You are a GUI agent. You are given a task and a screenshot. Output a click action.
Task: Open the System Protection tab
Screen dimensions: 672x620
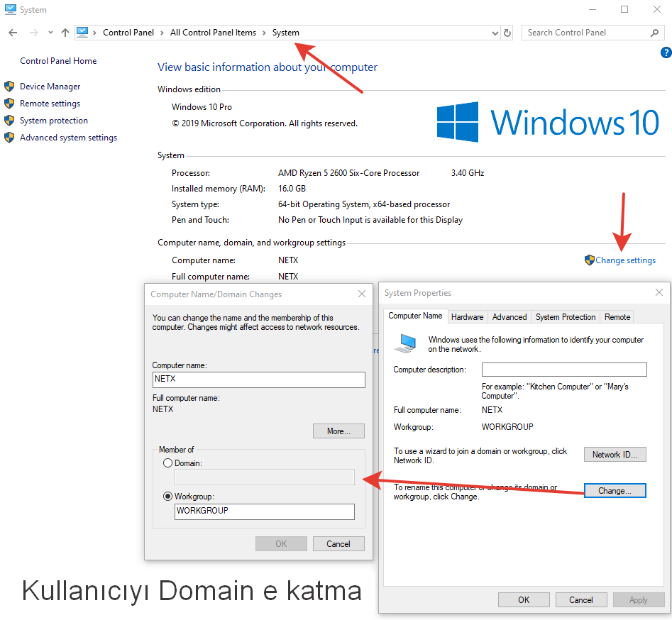[566, 317]
